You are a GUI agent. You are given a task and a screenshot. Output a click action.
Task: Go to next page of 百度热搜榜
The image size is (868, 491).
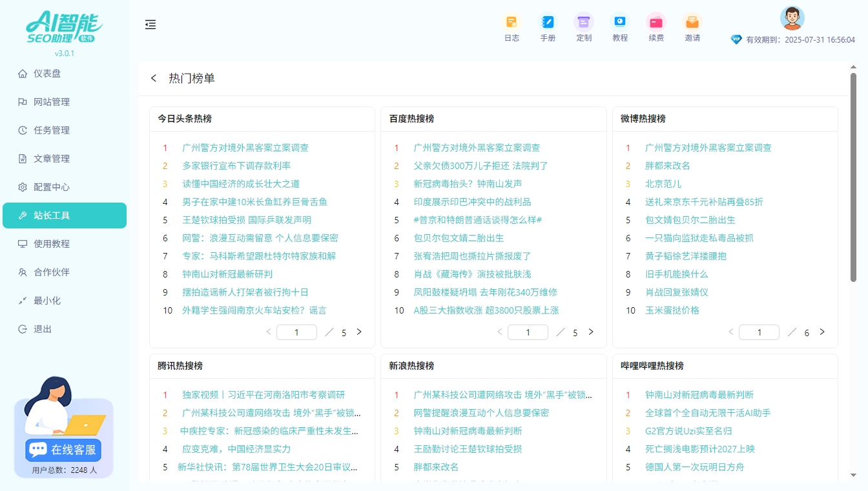coord(591,332)
